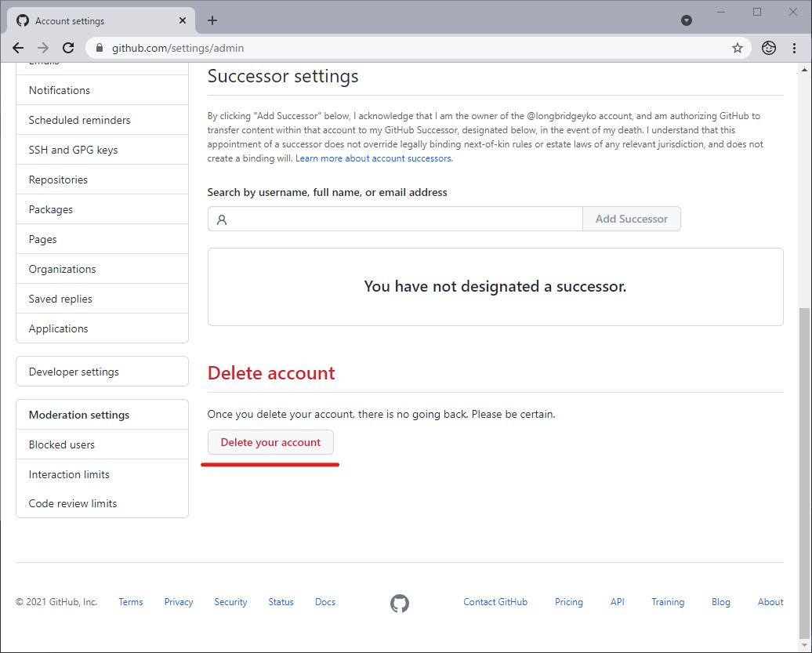Open Interaction limits page
The height and width of the screenshot is (653, 812).
tap(102, 474)
